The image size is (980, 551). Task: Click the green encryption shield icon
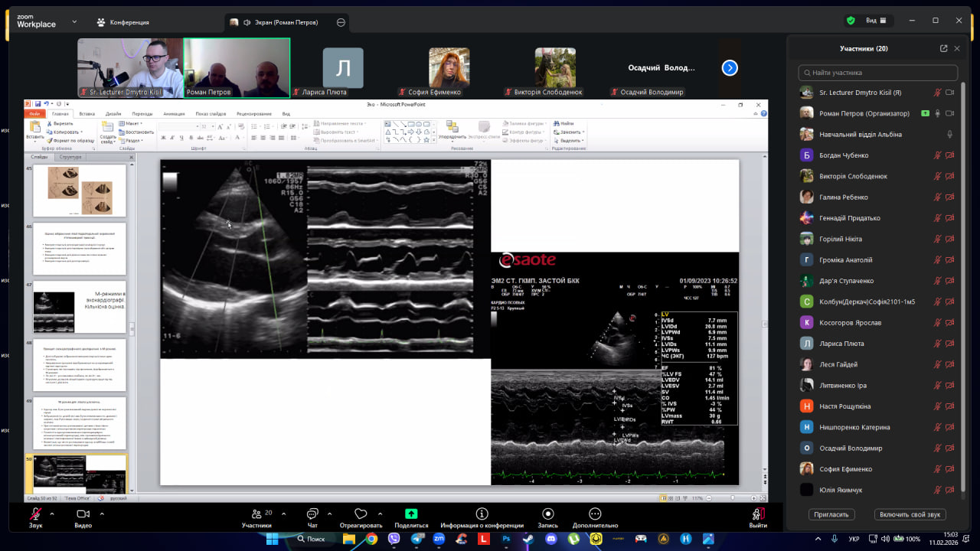(x=851, y=21)
